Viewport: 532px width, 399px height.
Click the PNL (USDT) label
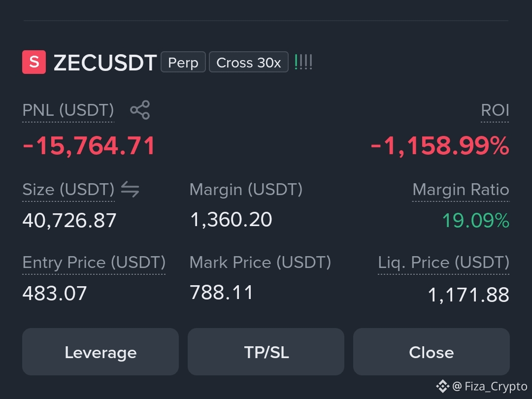coord(68,110)
